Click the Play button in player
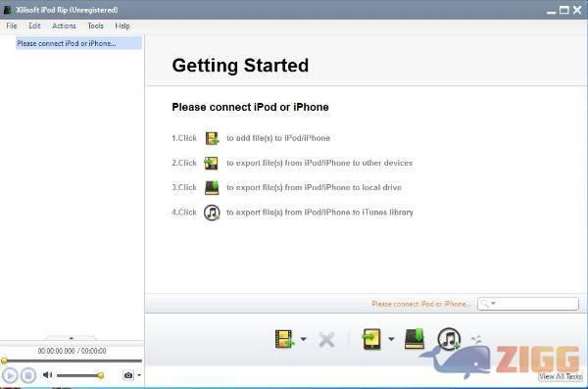Screen dimensions: 588x389 (10, 375)
